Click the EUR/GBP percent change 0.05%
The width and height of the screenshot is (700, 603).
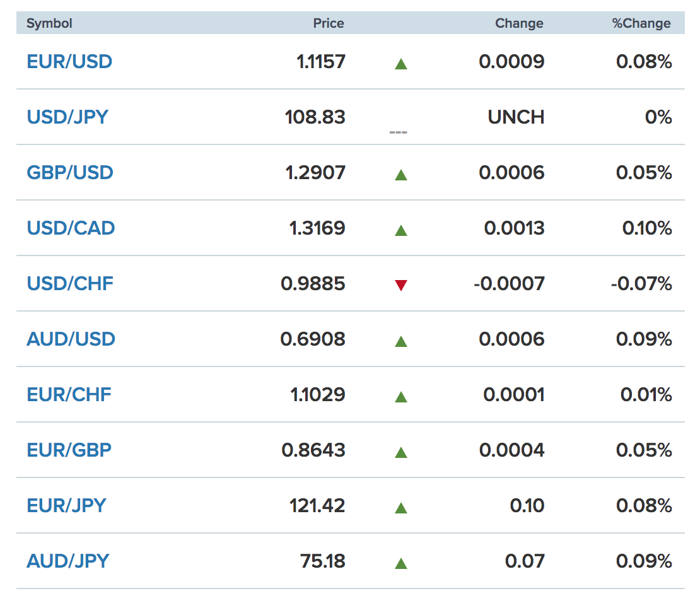[645, 450]
